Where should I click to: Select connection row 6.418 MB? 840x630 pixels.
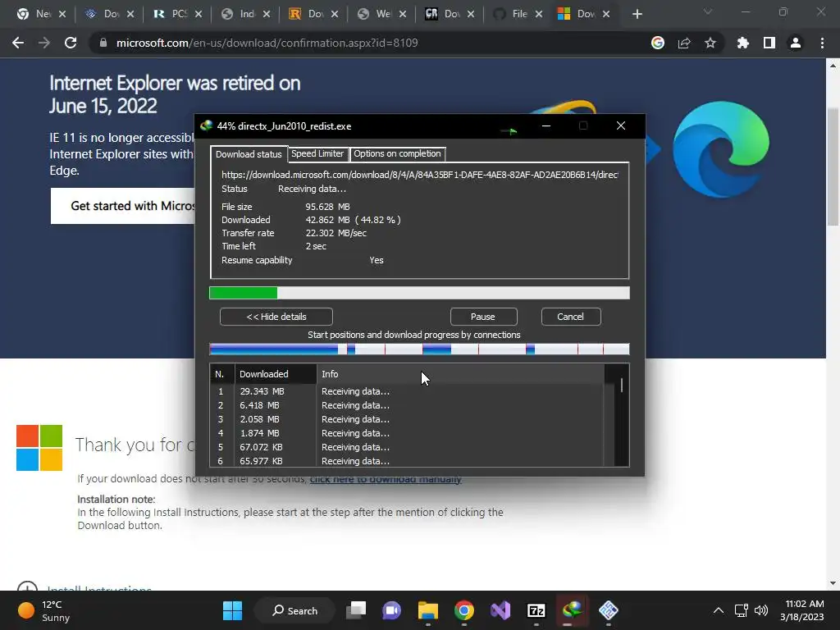(407, 405)
